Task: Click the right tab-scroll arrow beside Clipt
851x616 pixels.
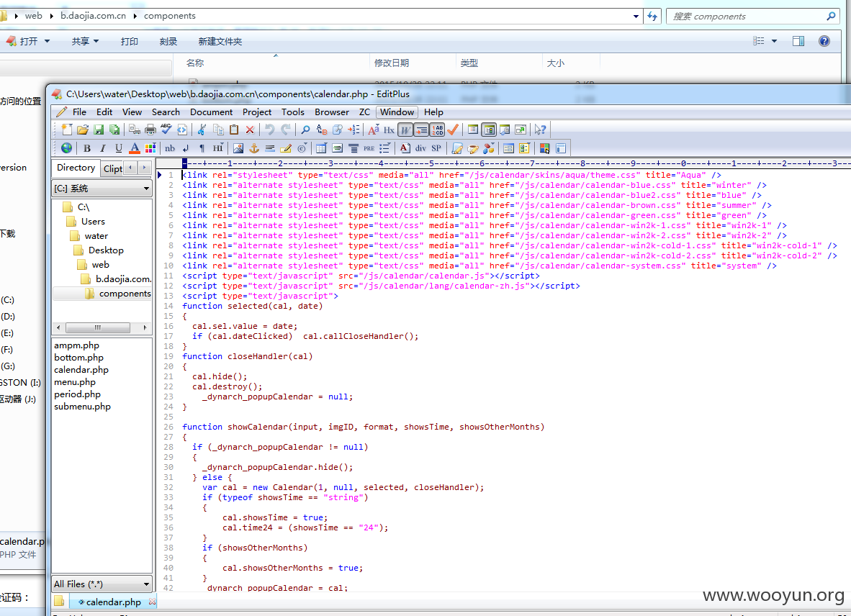Action: (x=145, y=168)
